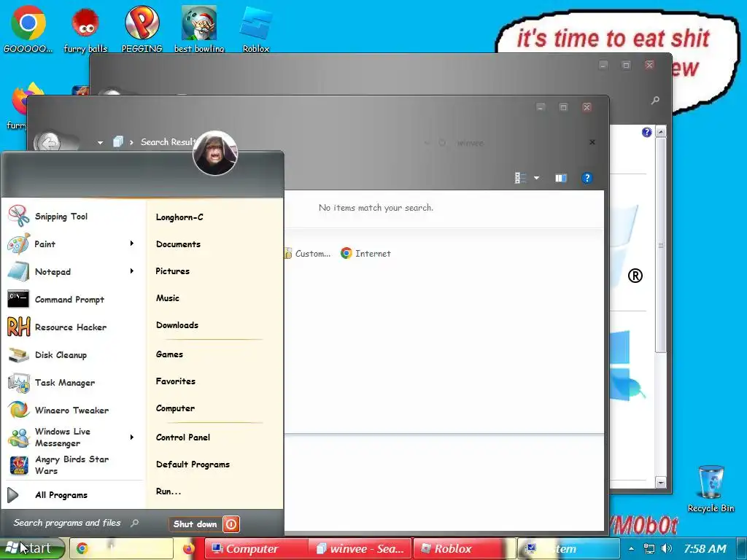Open Downloads from Start menu
Screen dimensions: 747x560
coord(177,325)
